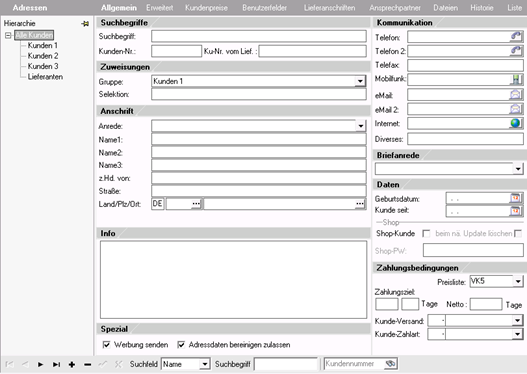Click the Diverses input field
Viewport: 527px width, 374px height.
[x=465, y=139]
